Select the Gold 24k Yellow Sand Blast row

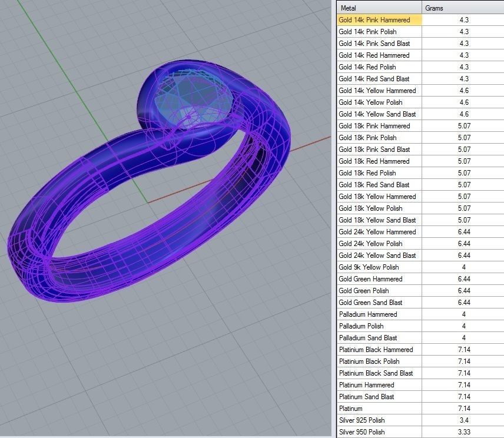(420, 255)
